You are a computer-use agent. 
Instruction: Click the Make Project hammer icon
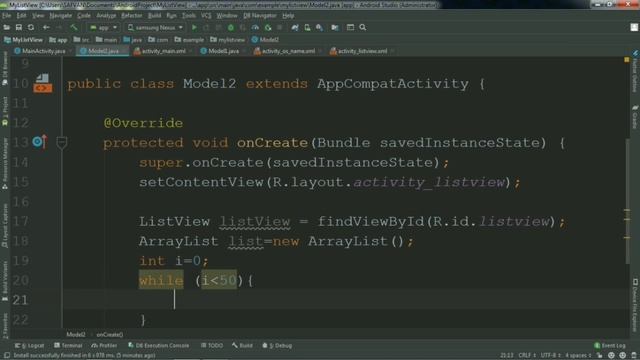pos(74,27)
